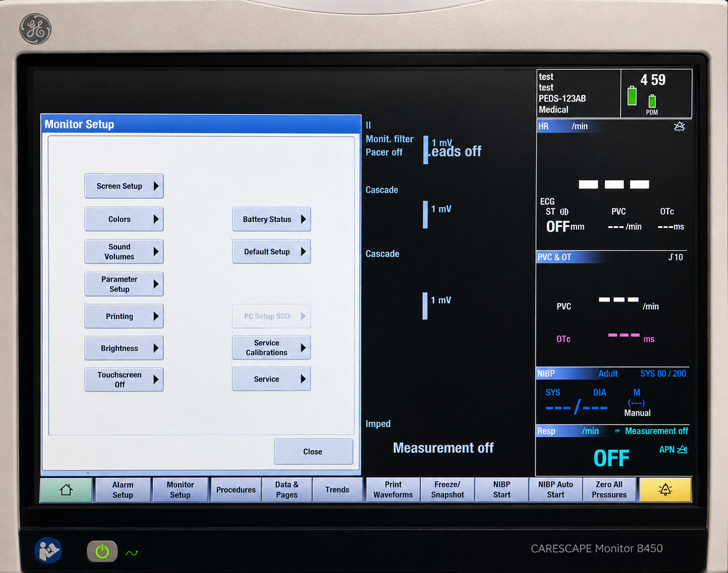Viewport: 728px width, 573px height.
Task: Open the NIBP parameter header
Action: click(x=613, y=374)
